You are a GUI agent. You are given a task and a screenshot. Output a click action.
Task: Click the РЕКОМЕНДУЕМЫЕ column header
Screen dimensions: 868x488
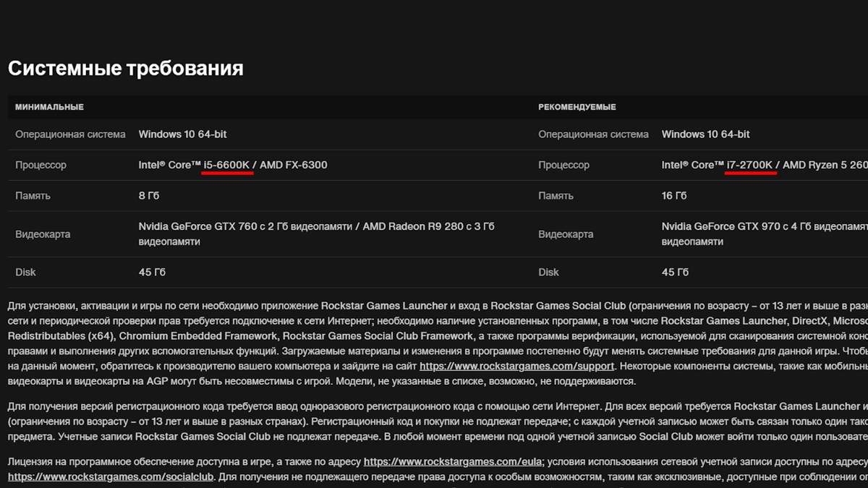click(x=576, y=106)
